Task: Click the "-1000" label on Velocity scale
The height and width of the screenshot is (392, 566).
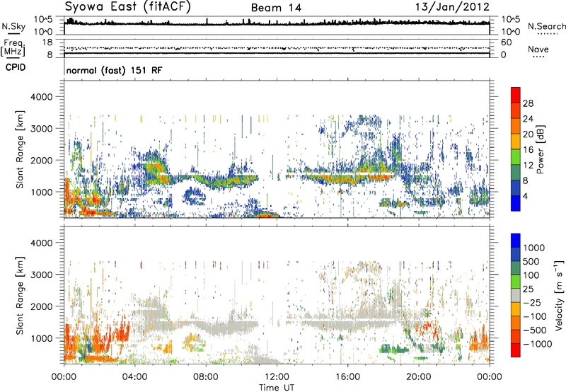Action: 538,344
